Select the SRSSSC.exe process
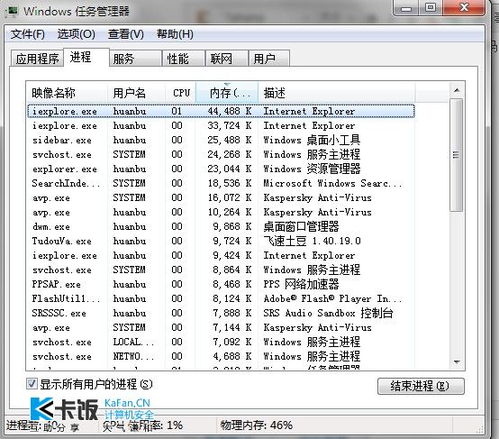Viewport: 499px width, 439px height. click(x=221, y=313)
